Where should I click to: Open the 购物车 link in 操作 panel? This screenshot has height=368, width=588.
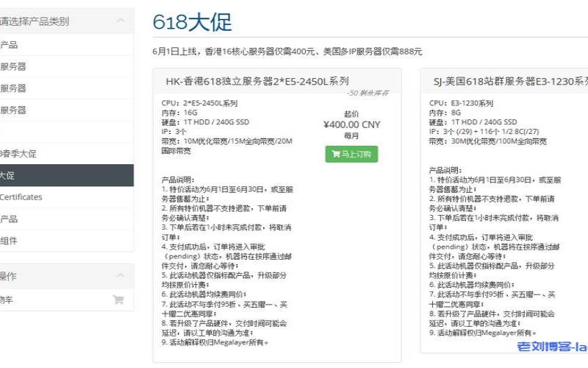7,300
